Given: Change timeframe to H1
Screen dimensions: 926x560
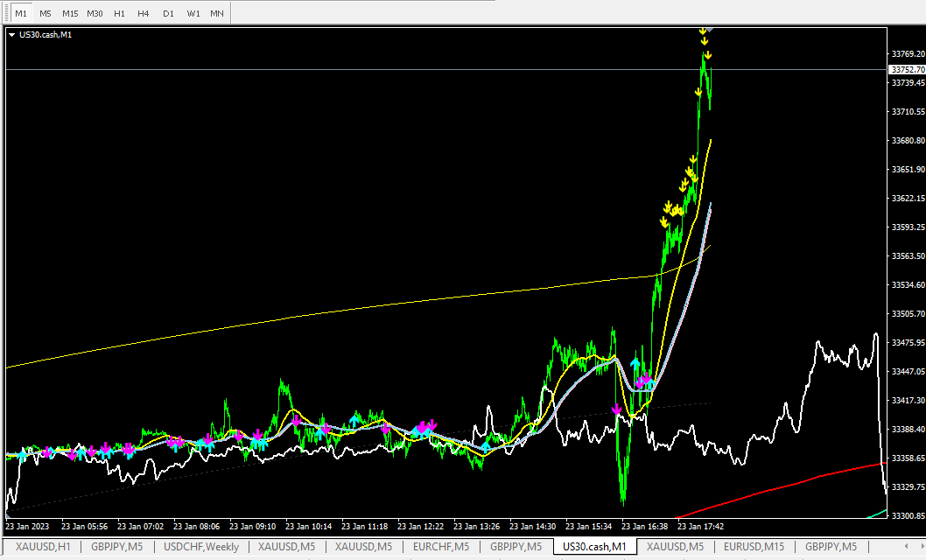Looking at the screenshot, I should pos(119,13).
